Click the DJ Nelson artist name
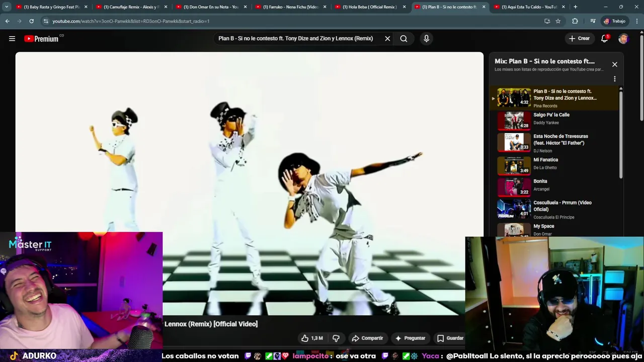Screen dimensions: 644x362 pyautogui.click(x=542, y=151)
